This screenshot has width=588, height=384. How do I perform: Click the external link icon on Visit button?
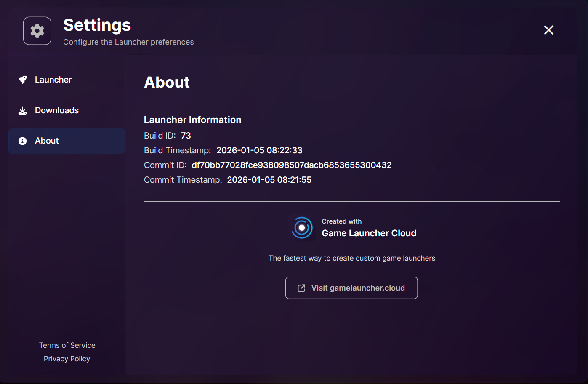coord(301,288)
